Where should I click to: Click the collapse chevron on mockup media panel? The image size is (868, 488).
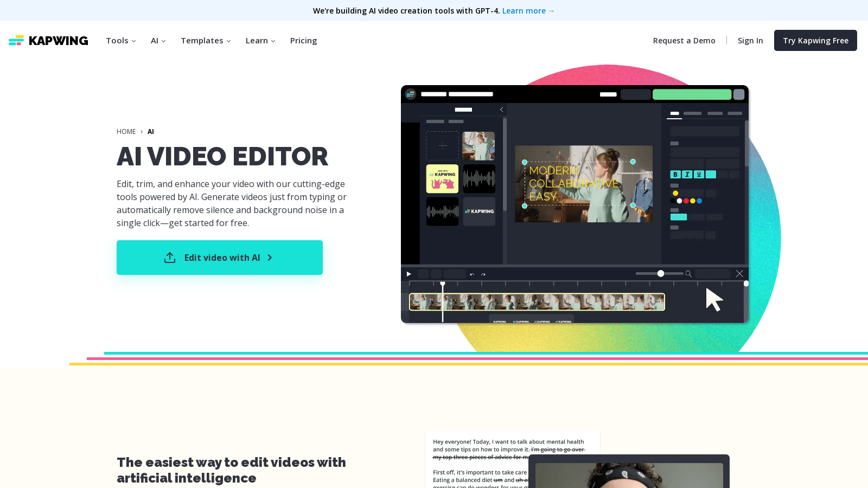tap(502, 110)
